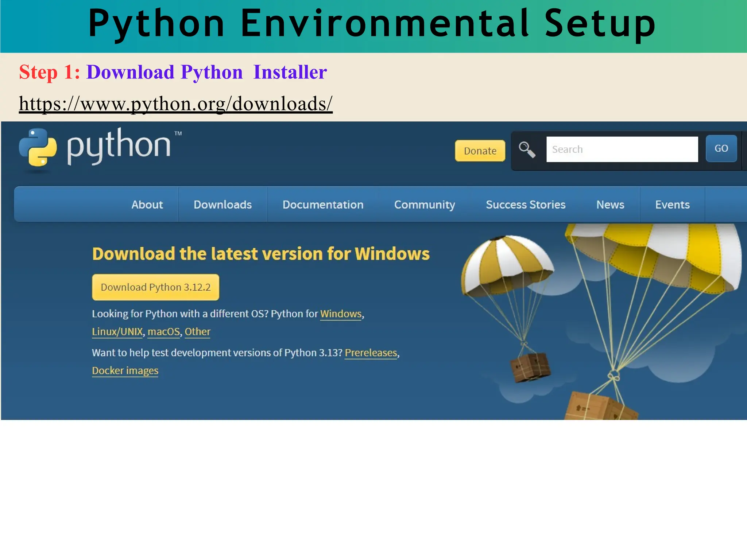Click the Python logo icon
Viewport: 747px width, 560px height.
(x=38, y=147)
